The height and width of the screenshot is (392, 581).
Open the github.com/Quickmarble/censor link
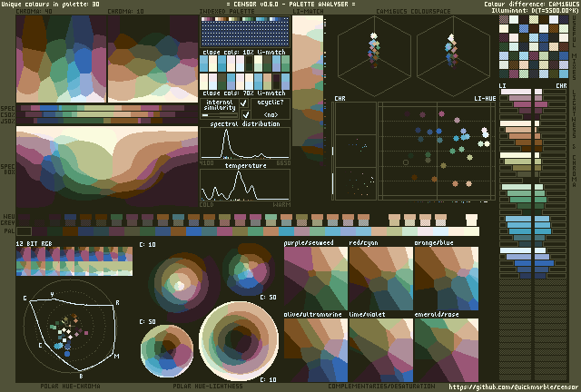(513, 387)
